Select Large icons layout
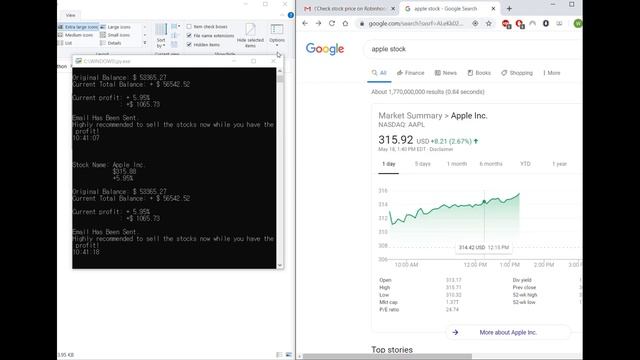This screenshot has width=640, height=360. tap(116, 27)
